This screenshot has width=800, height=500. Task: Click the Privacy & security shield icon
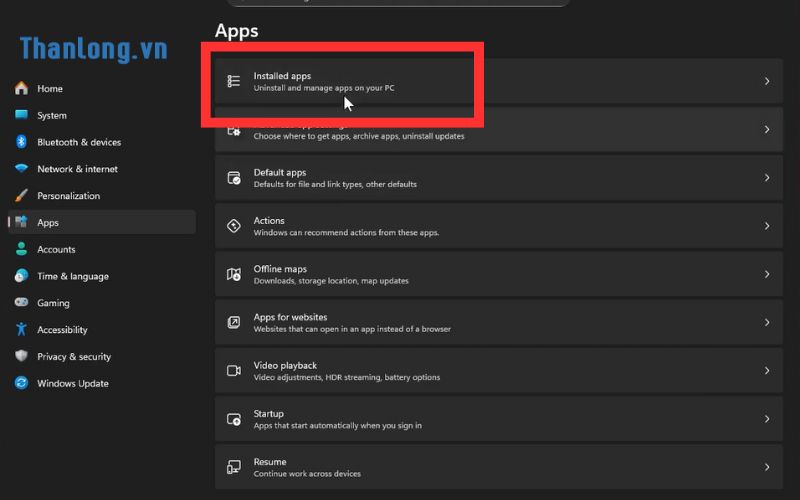[x=21, y=356]
